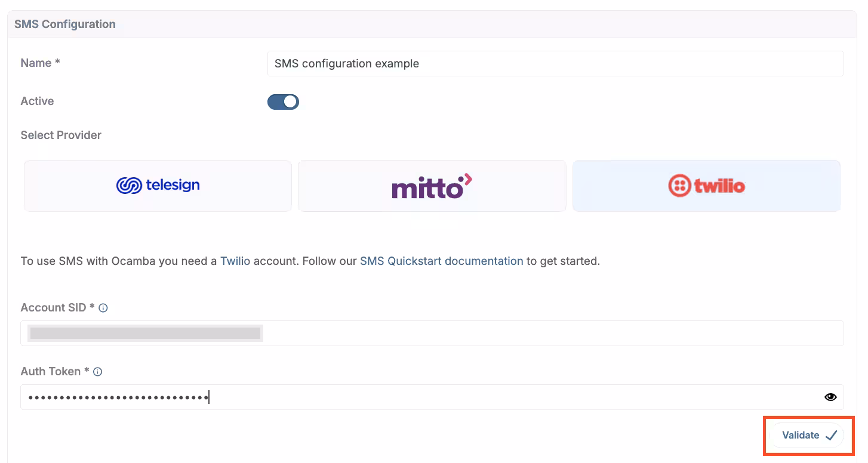The width and height of the screenshot is (868, 463).
Task: Click the Twilio account link
Action: pos(235,261)
